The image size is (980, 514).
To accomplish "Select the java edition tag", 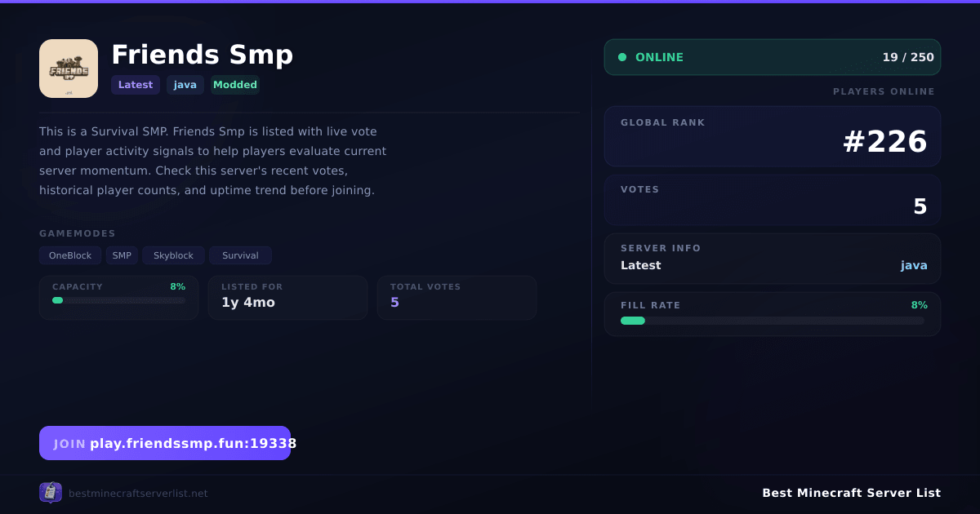I will click(185, 85).
